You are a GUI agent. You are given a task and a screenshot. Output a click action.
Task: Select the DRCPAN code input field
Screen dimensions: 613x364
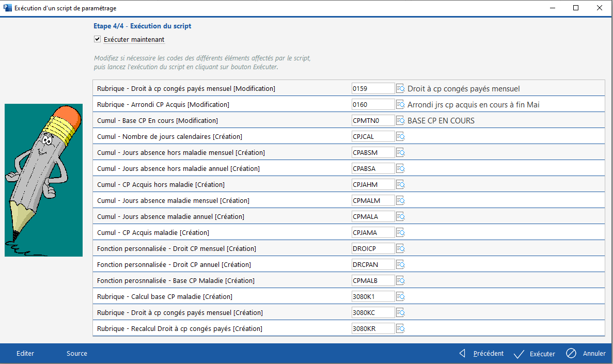coord(373,265)
